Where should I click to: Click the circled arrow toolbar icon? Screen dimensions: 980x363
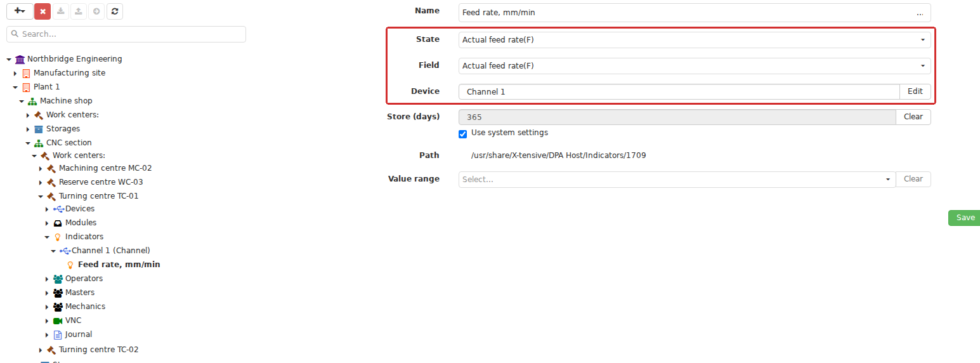click(96, 11)
